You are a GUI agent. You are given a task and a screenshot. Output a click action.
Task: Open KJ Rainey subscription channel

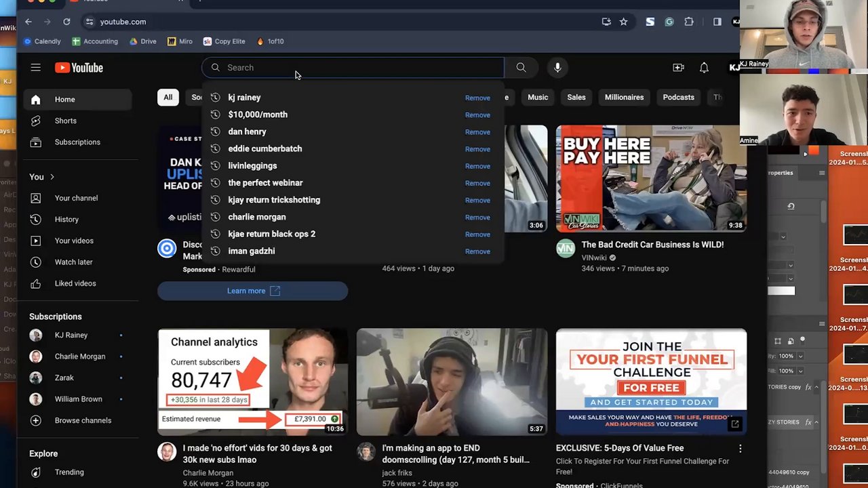point(77,335)
